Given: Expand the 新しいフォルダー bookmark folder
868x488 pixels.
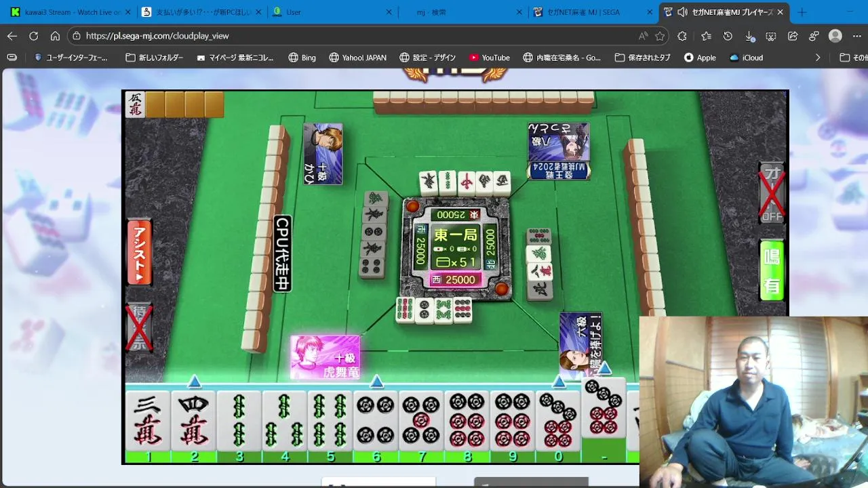Looking at the screenshot, I should point(155,58).
